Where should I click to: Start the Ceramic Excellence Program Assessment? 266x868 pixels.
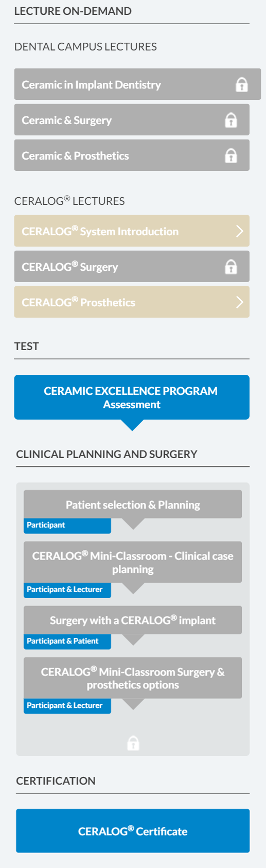coord(132,397)
